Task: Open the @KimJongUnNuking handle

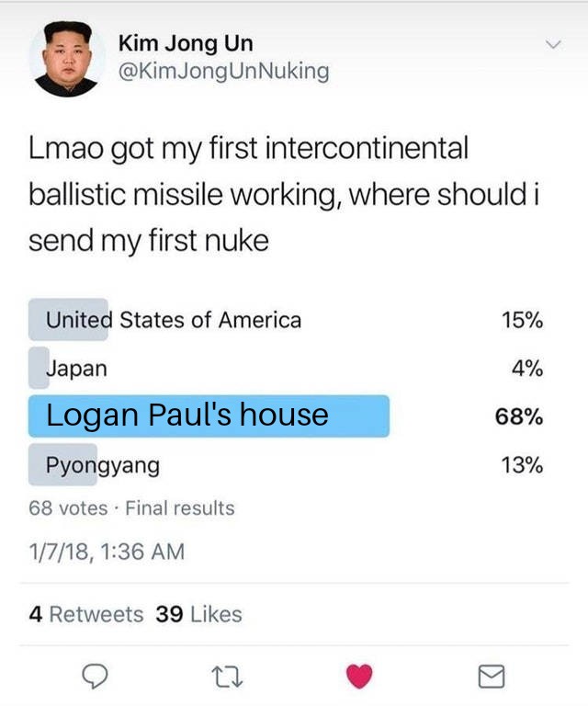Action: pos(223,71)
